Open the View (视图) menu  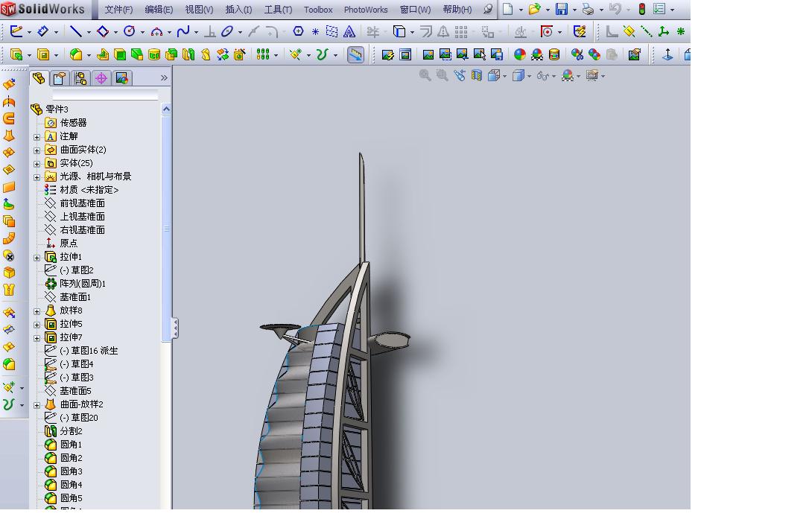click(x=199, y=10)
